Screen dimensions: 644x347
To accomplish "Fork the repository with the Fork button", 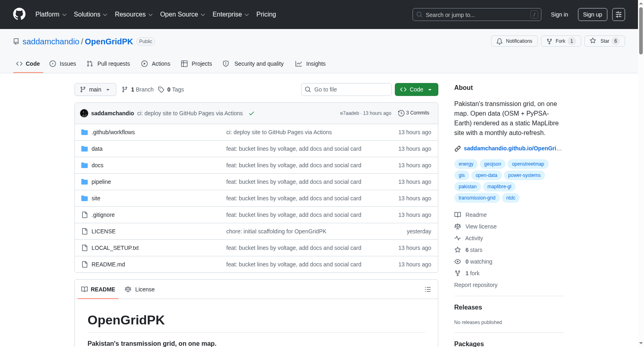I will tap(561, 41).
